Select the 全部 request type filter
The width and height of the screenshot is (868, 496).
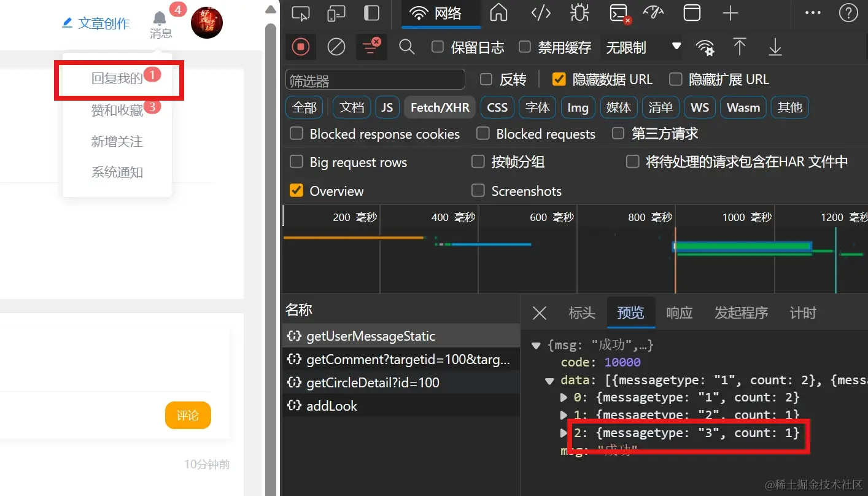pyautogui.click(x=304, y=107)
